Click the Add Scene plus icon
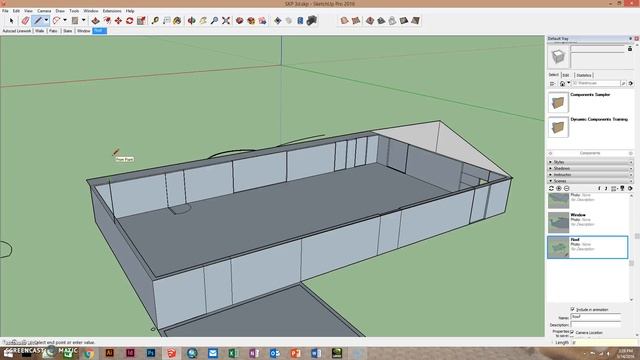 [x=559, y=188]
